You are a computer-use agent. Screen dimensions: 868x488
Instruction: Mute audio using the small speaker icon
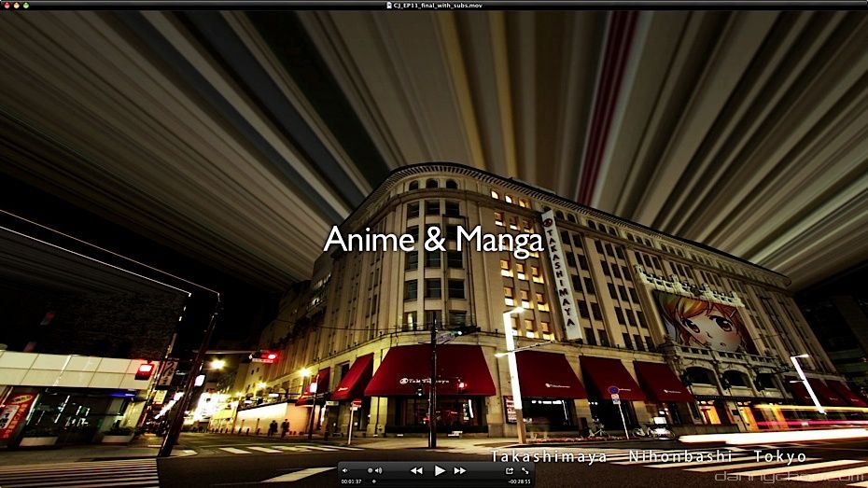coord(344,470)
